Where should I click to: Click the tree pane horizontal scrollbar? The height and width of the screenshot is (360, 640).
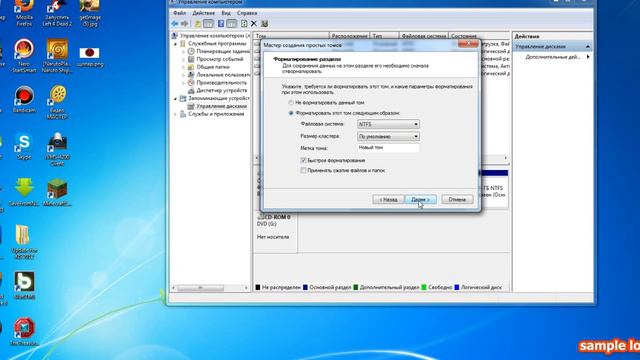[210, 288]
